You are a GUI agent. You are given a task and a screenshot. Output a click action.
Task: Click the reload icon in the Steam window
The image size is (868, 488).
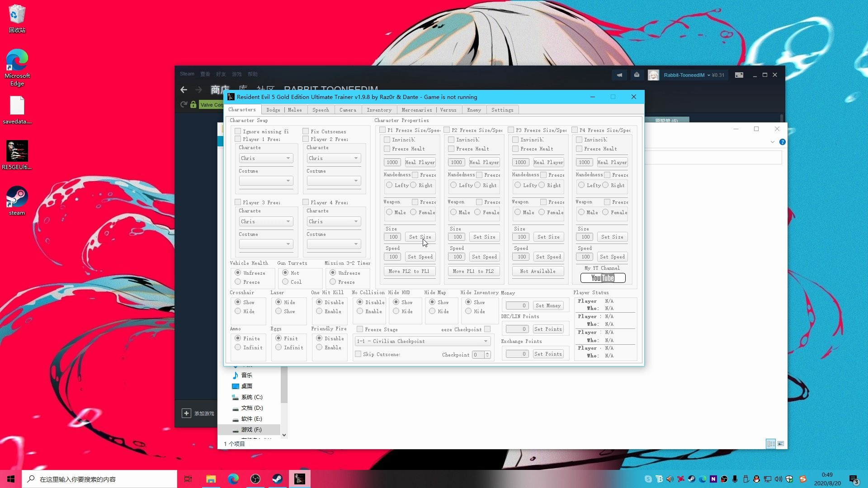(184, 104)
